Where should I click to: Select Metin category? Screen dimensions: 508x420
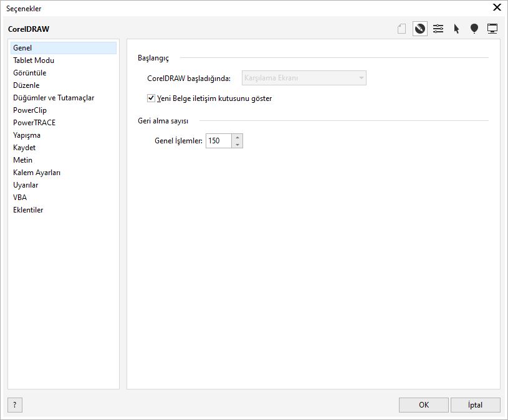64,160
